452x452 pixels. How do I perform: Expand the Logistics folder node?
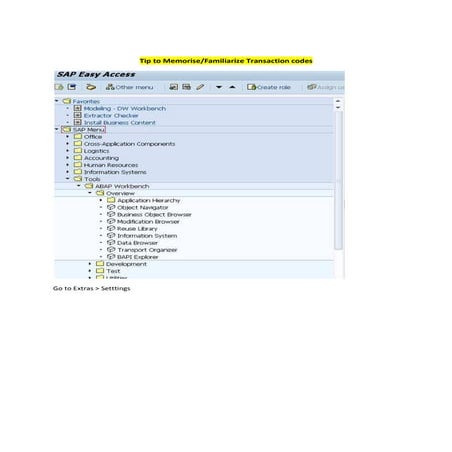point(68,151)
